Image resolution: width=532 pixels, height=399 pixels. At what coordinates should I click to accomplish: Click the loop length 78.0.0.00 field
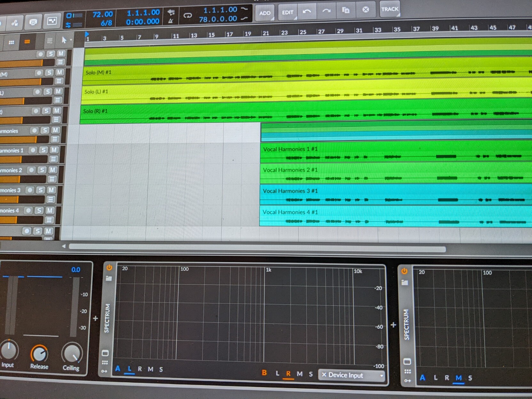tap(218, 19)
